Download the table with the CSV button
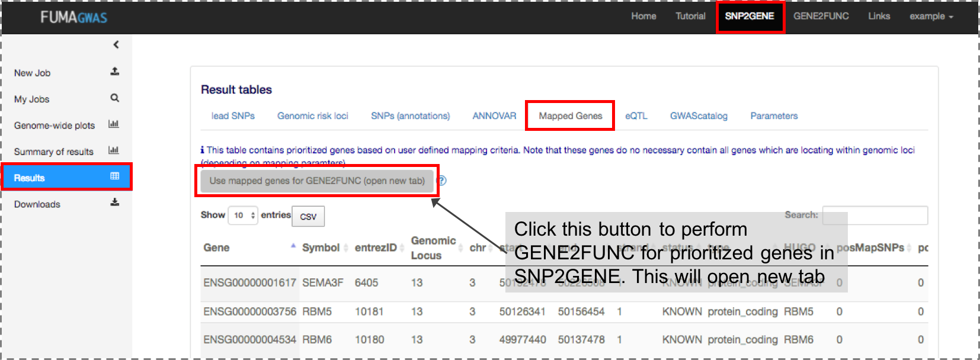This screenshot has width=980, height=360. [x=308, y=216]
